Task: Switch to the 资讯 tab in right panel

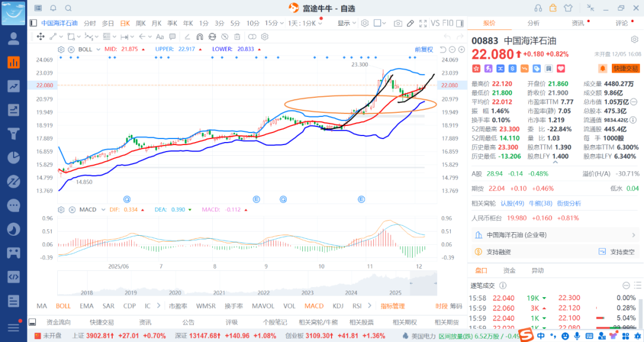Action: coord(578,23)
